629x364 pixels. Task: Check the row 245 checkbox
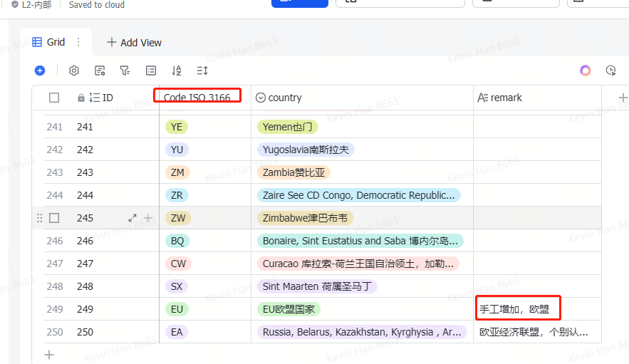point(54,218)
